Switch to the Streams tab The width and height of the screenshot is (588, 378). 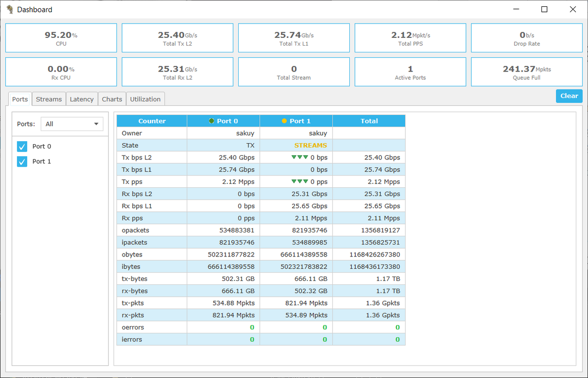coord(49,99)
